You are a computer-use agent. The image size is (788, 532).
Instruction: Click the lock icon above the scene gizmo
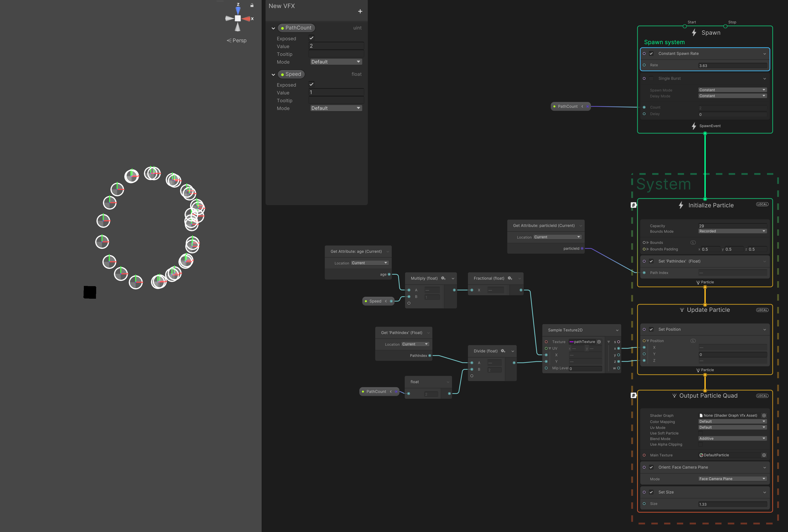(252, 5)
